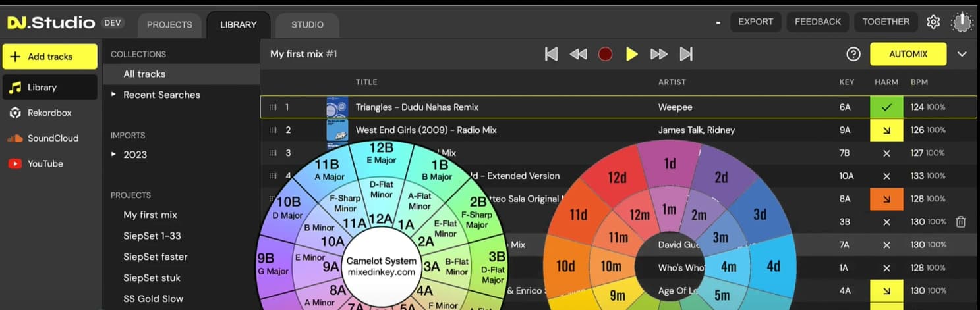
Task: Click the rewind button
Action: pyautogui.click(x=578, y=54)
